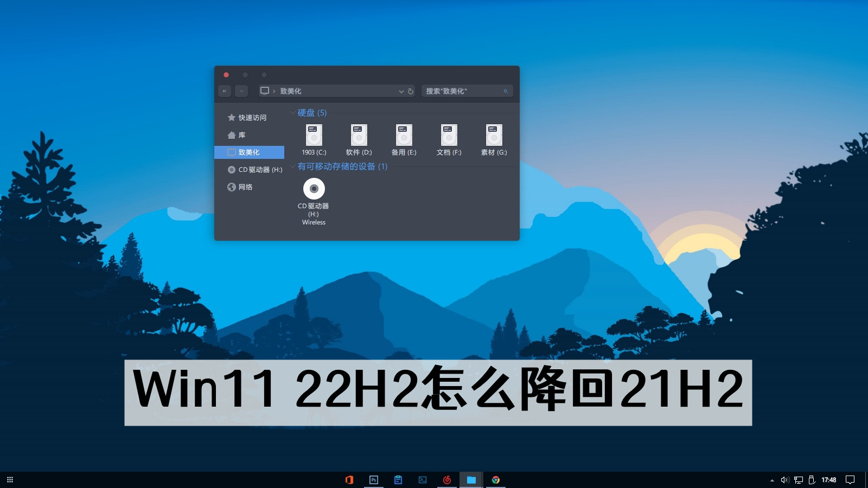Open the 备用 (E:) drive
The image size is (868, 488).
(x=404, y=136)
